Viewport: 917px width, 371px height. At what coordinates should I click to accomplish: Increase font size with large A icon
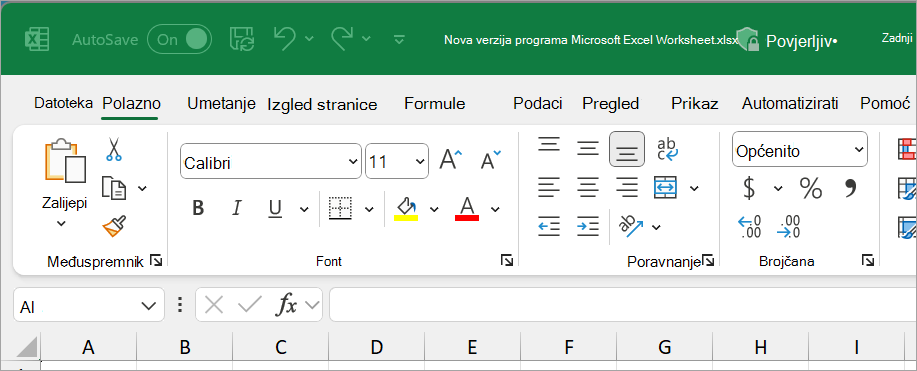(x=450, y=160)
